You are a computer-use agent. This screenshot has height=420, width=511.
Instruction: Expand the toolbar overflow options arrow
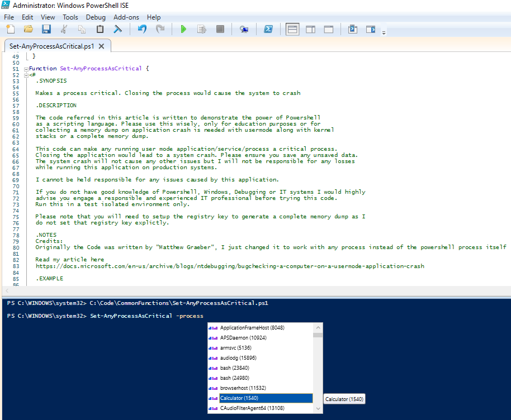384,32
